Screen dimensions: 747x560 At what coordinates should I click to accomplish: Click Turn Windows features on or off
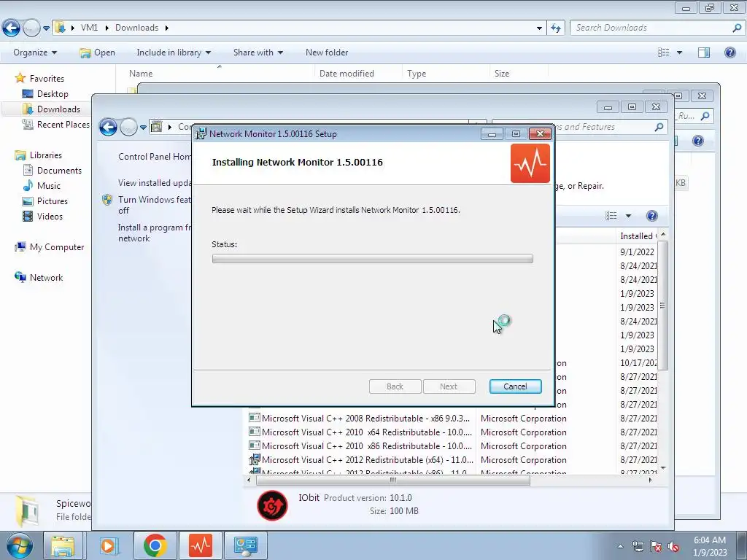[x=155, y=205]
